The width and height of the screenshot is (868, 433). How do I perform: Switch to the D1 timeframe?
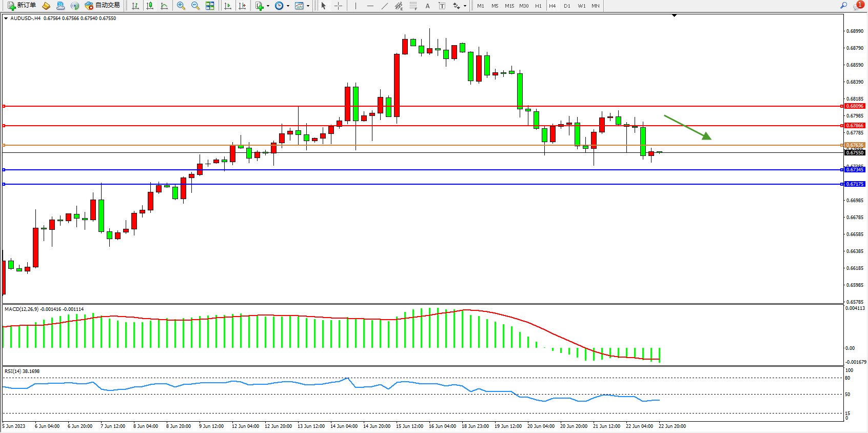coord(567,6)
